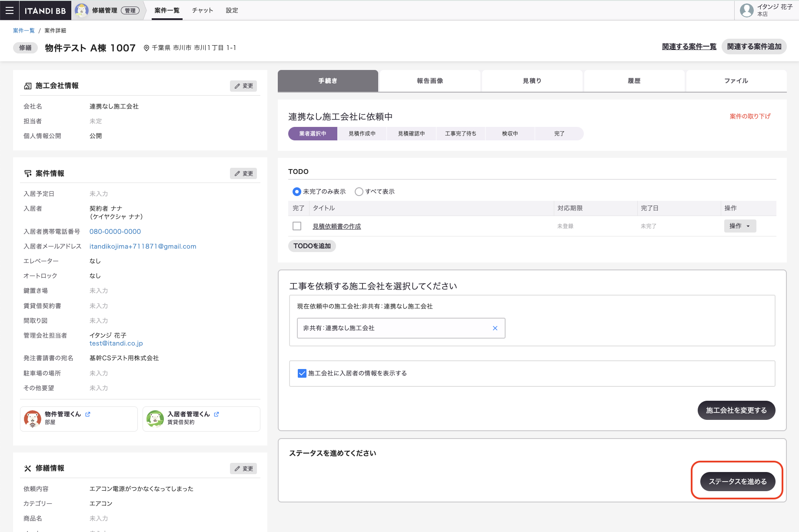Viewport: 799px width, 532px height.
Task: Open チャット in the top navigation
Action: [203, 10]
